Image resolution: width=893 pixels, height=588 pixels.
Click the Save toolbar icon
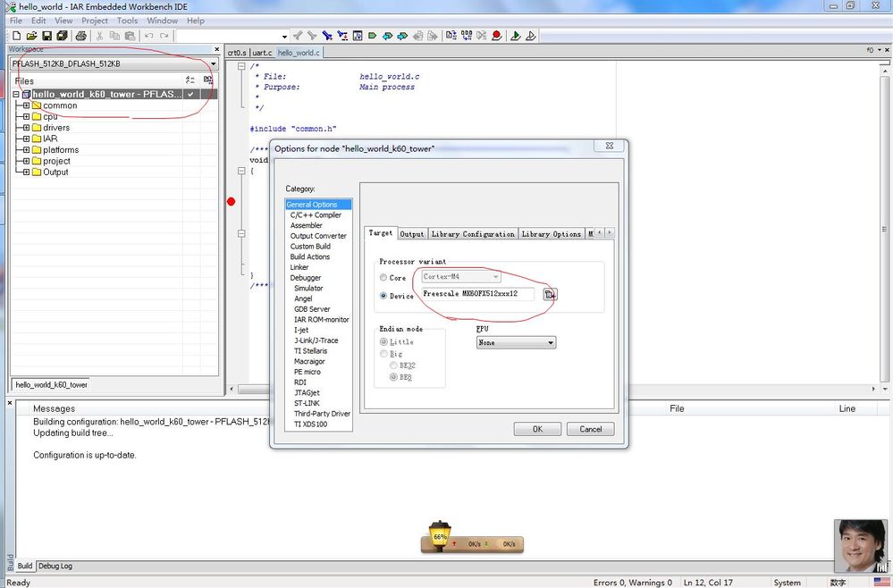click(46, 36)
